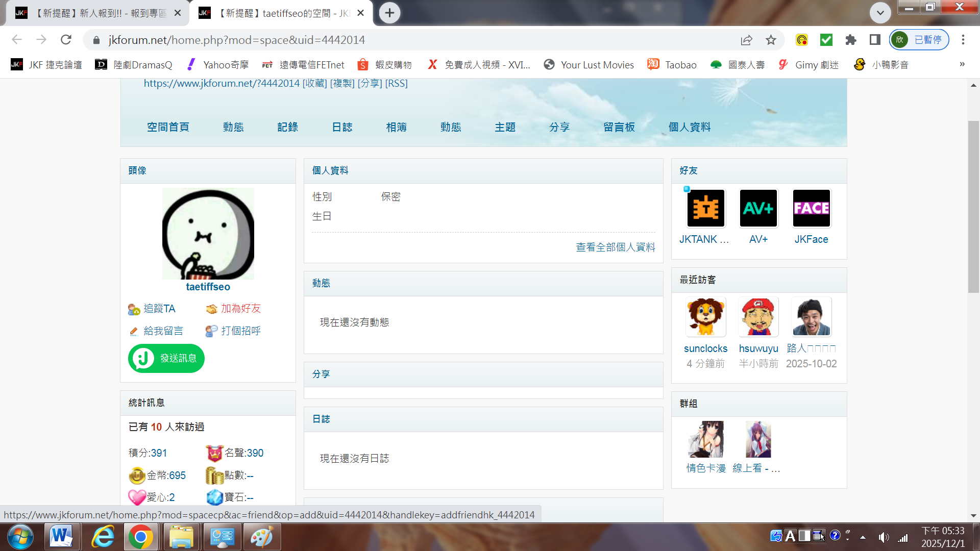This screenshot has width=980, height=551.
Task: Open the Chrome extensions puzzle icon
Action: 850,40
